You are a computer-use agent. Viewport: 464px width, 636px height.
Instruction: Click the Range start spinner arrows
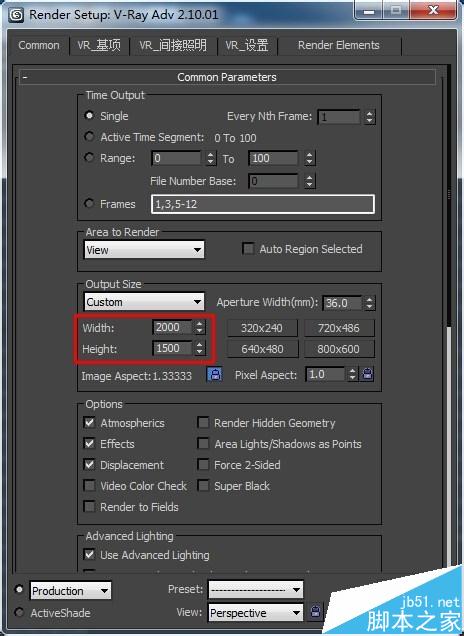(x=211, y=158)
